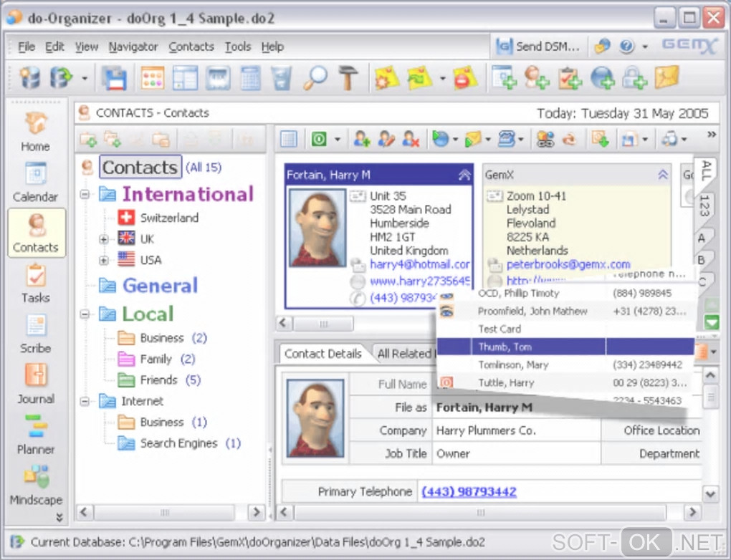The height and width of the screenshot is (560, 731).
Task: Open the Tools menu
Action: (238, 47)
